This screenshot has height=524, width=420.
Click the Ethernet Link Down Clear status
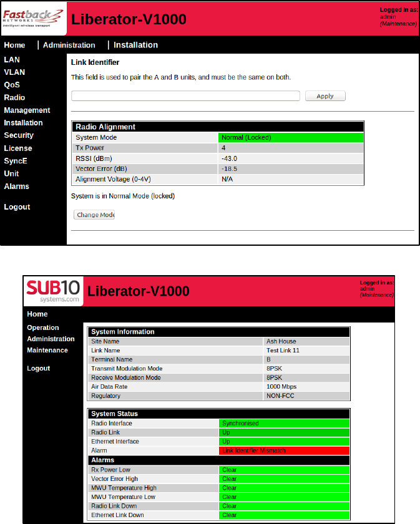[284, 515]
